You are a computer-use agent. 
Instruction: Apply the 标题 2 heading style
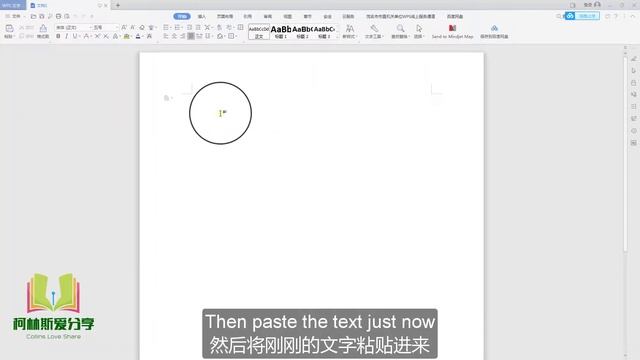(302, 32)
